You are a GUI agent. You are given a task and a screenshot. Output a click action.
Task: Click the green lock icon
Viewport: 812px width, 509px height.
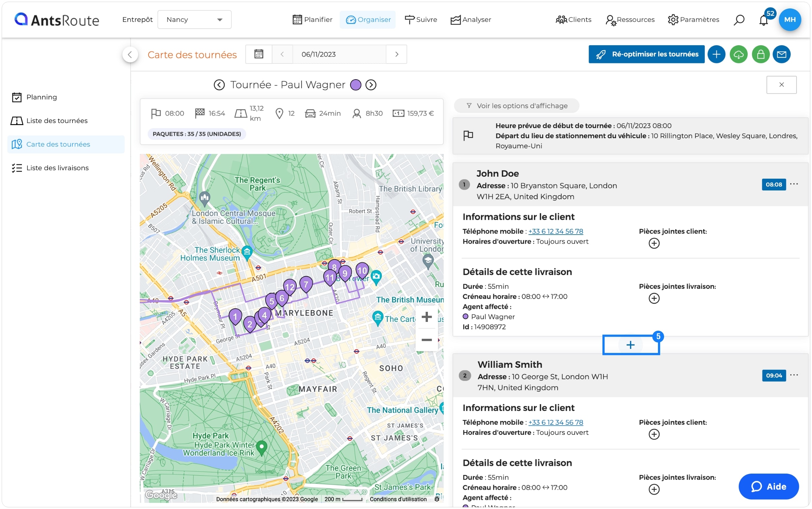[x=760, y=54]
